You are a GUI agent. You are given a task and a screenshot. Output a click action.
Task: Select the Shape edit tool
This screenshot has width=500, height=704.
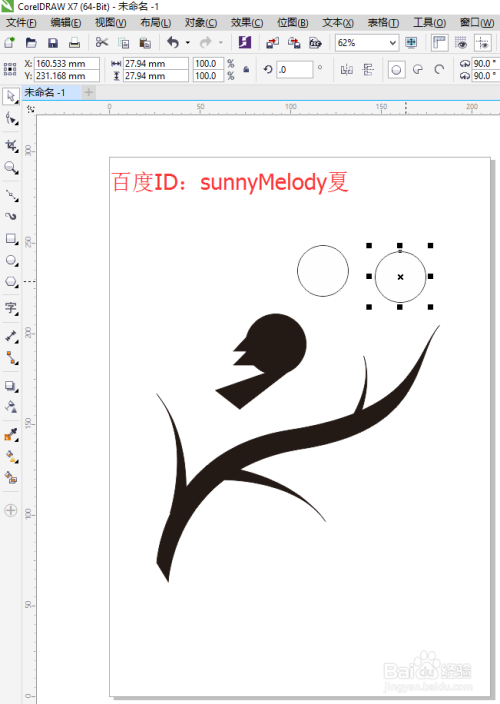[11, 119]
